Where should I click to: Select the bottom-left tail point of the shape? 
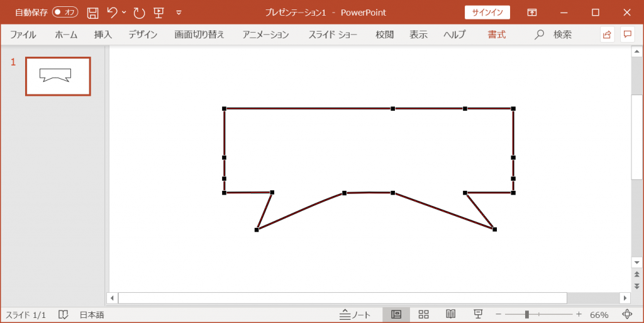[257, 230]
